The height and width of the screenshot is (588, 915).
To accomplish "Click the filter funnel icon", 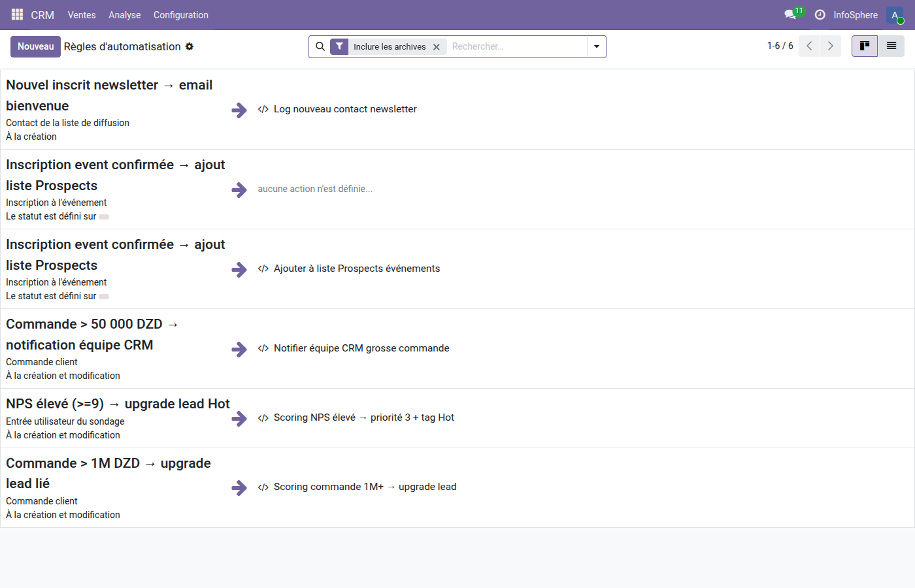I will pos(339,46).
